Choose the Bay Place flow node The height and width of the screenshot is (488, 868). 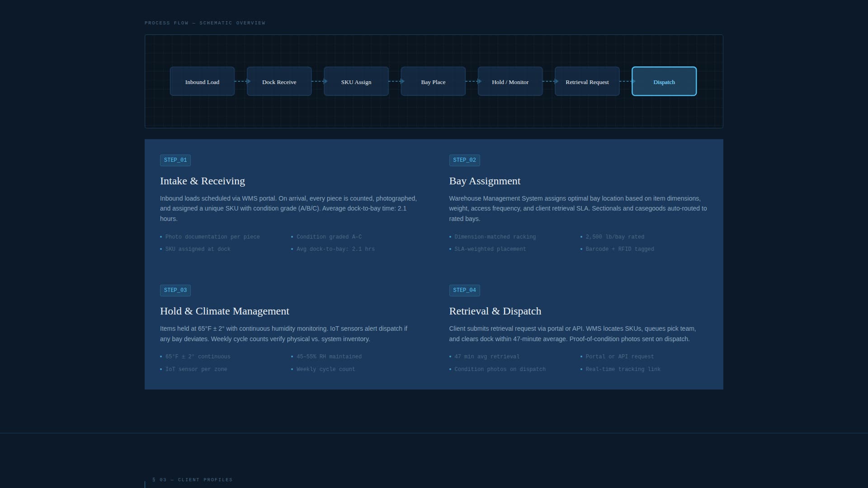(x=433, y=81)
